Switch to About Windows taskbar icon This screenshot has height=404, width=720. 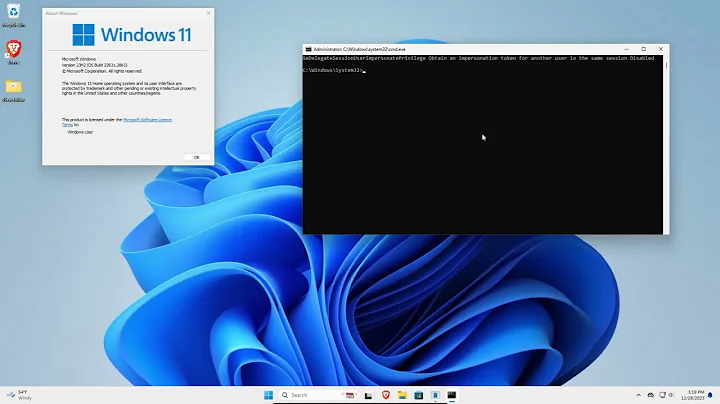tap(435, 395)
